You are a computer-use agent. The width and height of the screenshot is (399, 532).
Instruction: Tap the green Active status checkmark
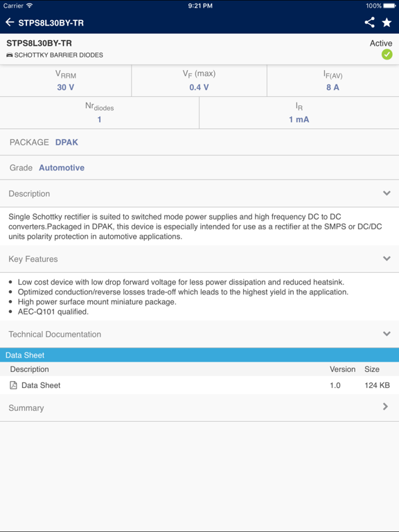click(x=387, y=54)
